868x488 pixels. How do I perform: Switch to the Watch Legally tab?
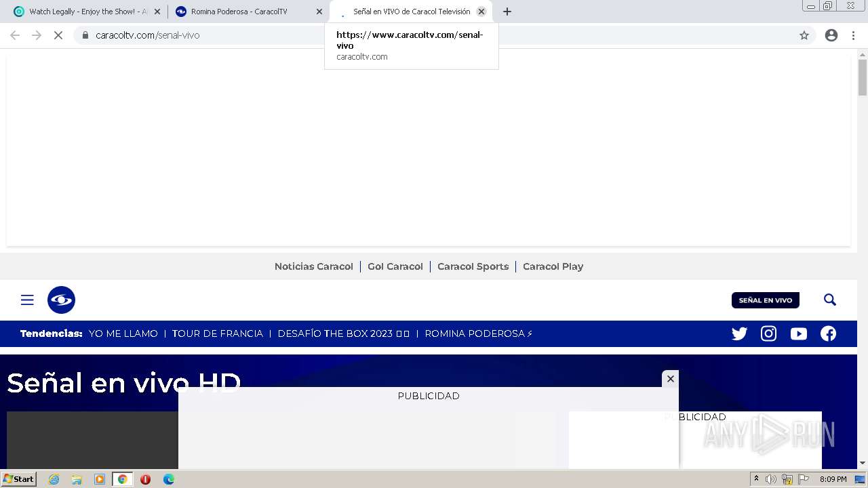coord(87,12)
